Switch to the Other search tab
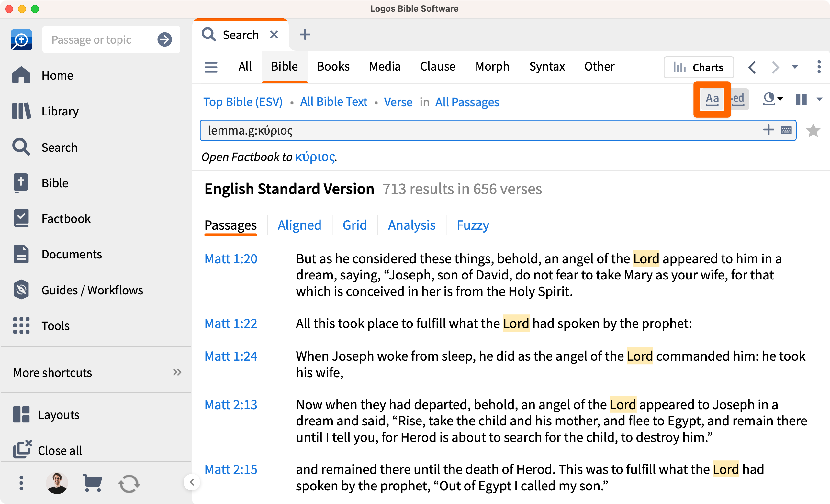Viewport: 830px width, 504px height. coord(599,67)
